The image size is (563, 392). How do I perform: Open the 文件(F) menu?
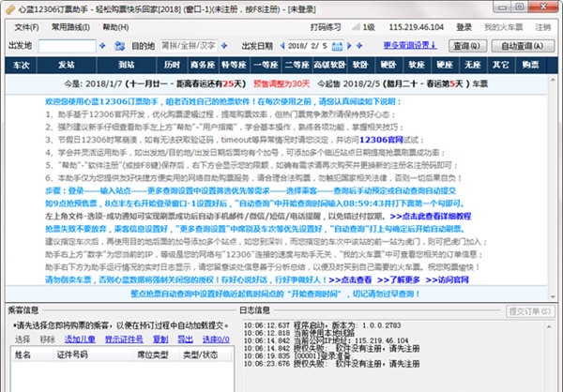click(x=26, y=27)
